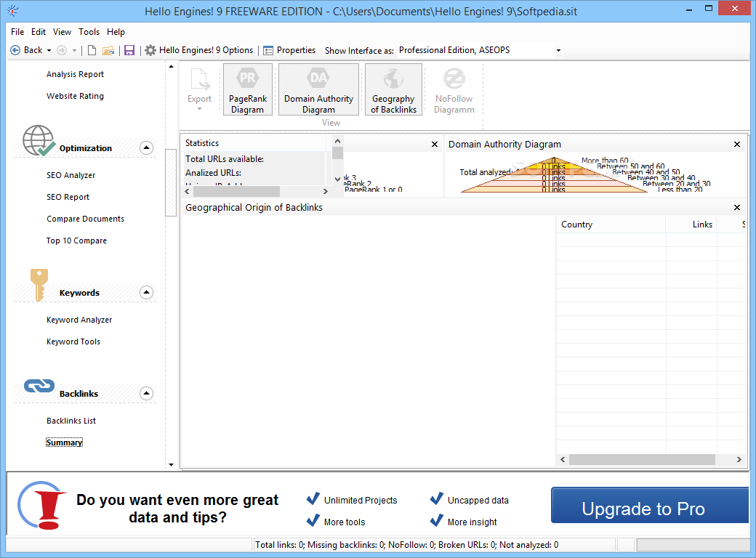
Task: Open the File menu
Action: click(17, 32)
